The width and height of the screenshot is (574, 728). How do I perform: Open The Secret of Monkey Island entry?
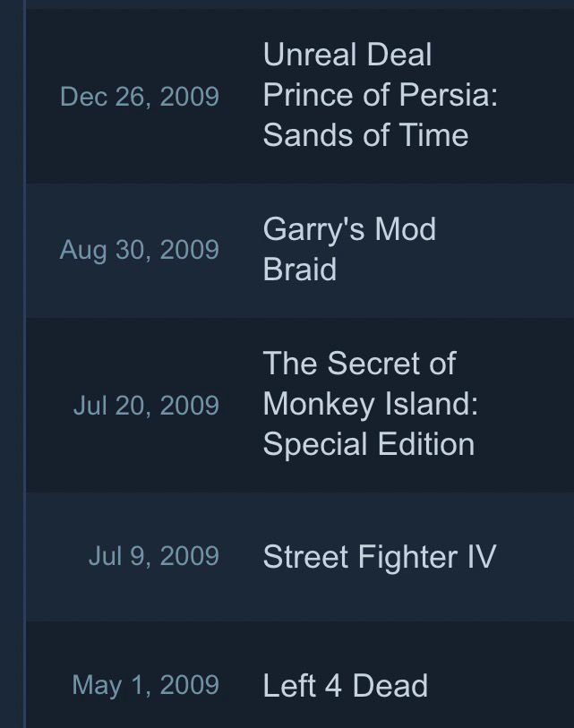[371, 404]
